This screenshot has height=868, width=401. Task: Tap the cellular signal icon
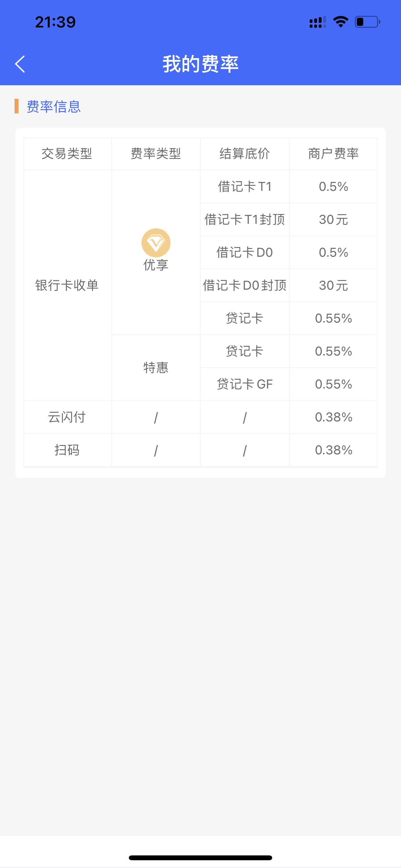pos(317,22)
